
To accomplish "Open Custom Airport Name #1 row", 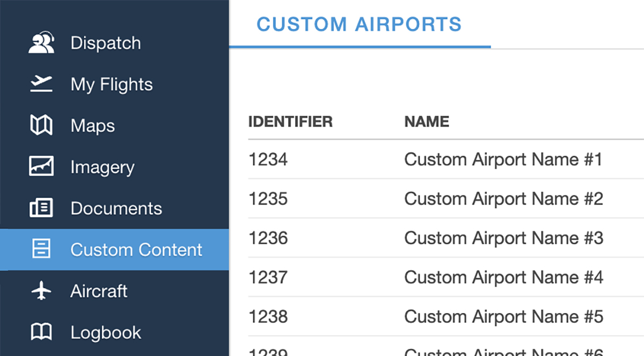I will (503, 159).
